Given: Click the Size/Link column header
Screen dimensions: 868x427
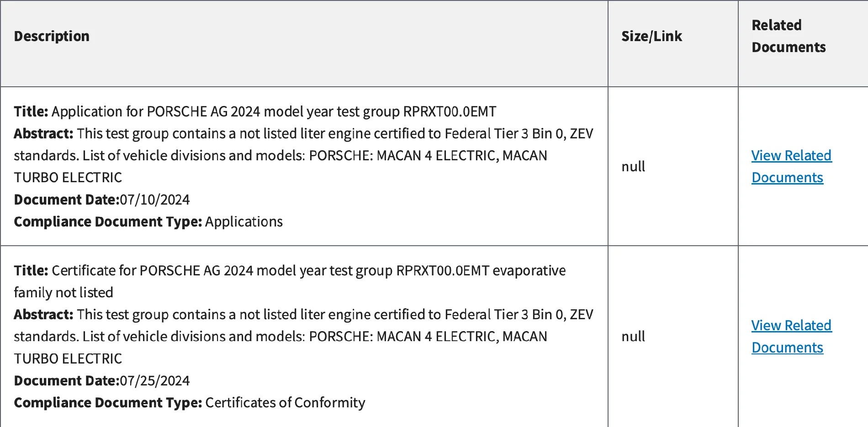Looking at the screenshot, I should click(x=651, y=36).
